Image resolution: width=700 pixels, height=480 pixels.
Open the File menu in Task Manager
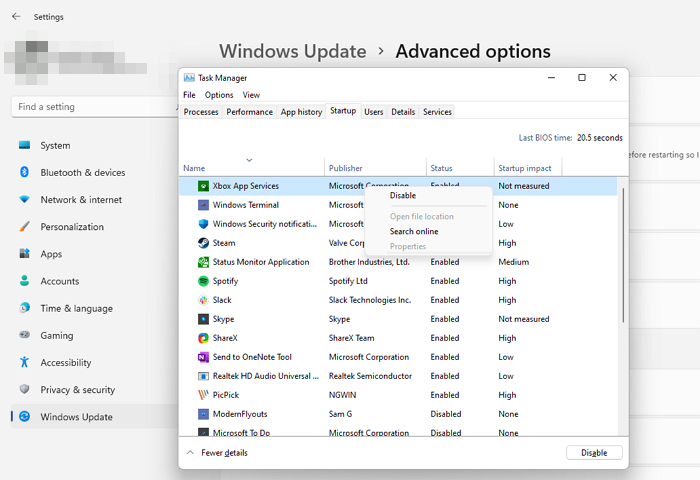click(x=189, y=95)
